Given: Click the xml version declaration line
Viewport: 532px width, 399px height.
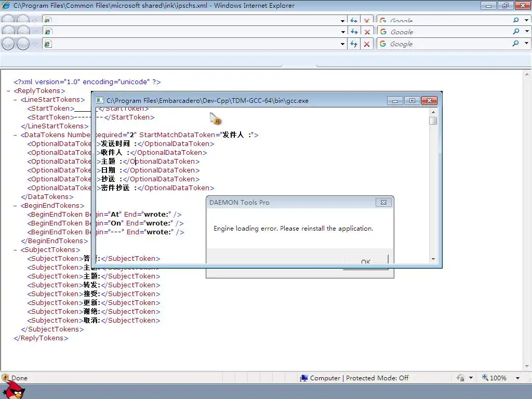Looking at the screenshot, I should [x=87, y=82].
